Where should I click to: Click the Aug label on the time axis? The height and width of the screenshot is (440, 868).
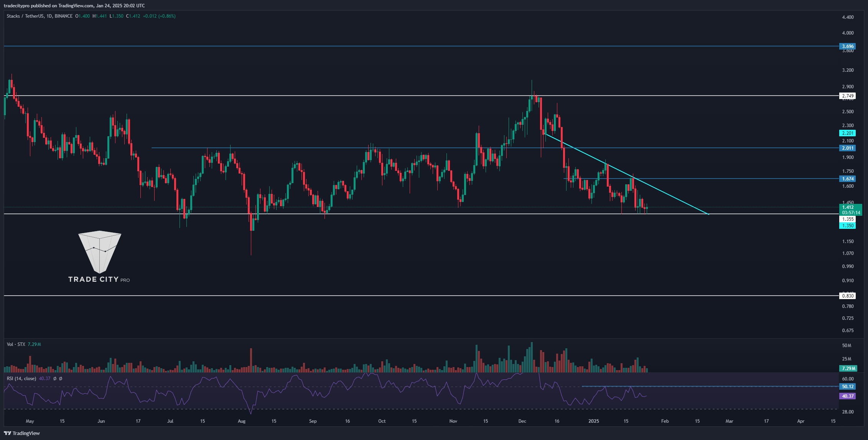(x=241, y=421)
